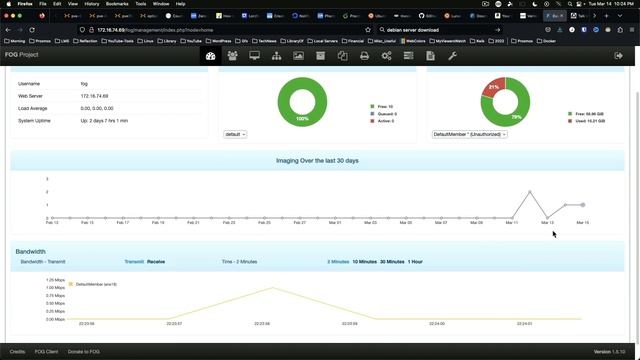Open the History menu
The height and width of the screenshot is (360, 640).
pyautogui.click(x=91, y=4)
